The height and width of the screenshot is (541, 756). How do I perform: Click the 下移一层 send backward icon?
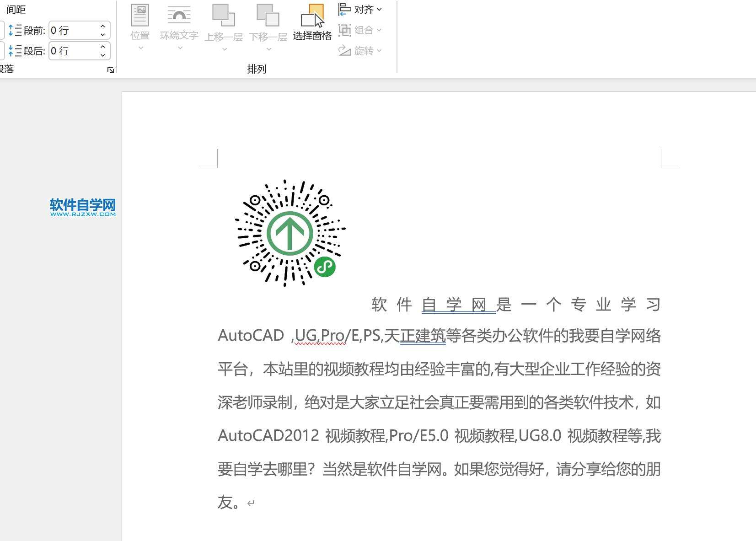pos(268,15)
